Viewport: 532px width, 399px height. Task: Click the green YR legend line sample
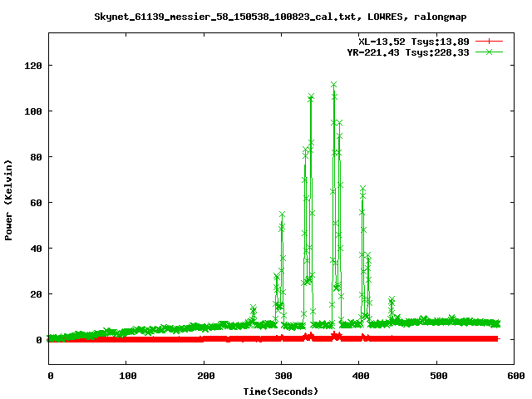coord(490,52)
